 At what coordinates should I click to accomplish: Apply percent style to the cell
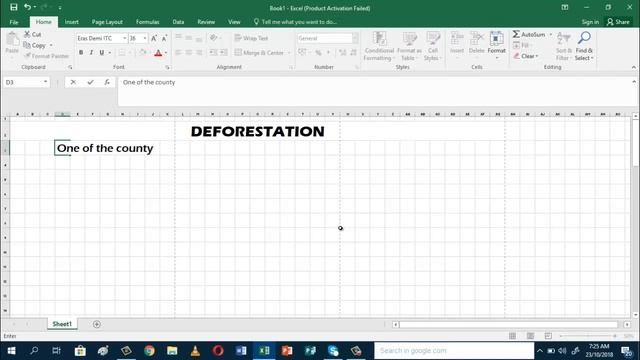coord(318,53)
